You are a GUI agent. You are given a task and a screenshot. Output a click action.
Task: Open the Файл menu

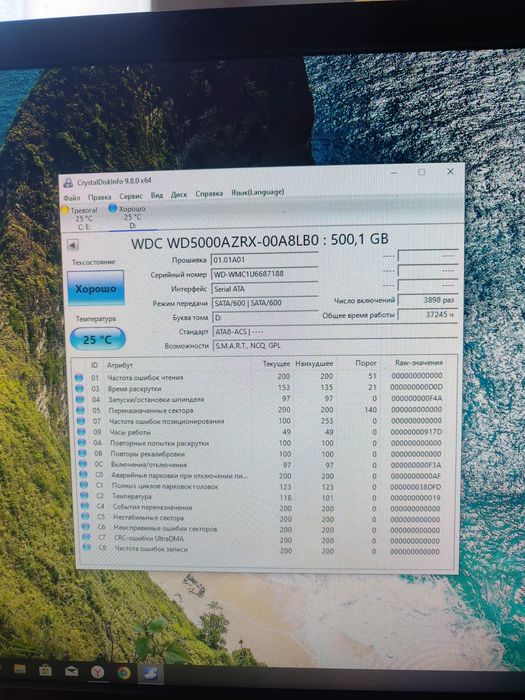click(x=72, y=197)
